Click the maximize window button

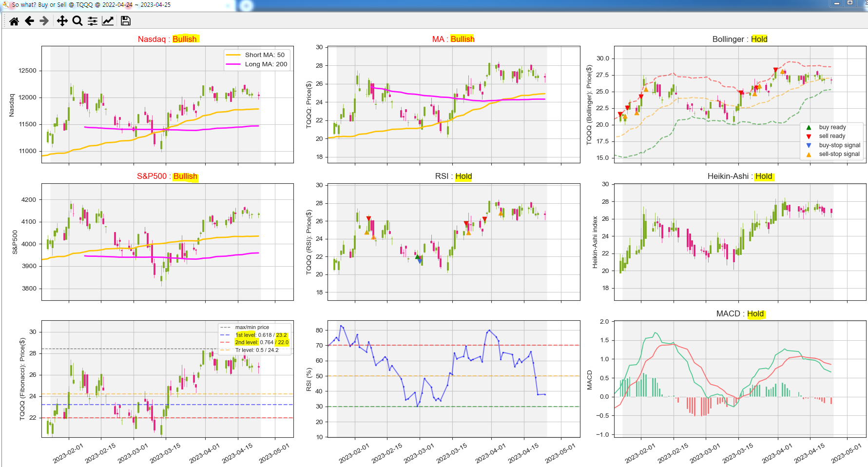[850, 3]
